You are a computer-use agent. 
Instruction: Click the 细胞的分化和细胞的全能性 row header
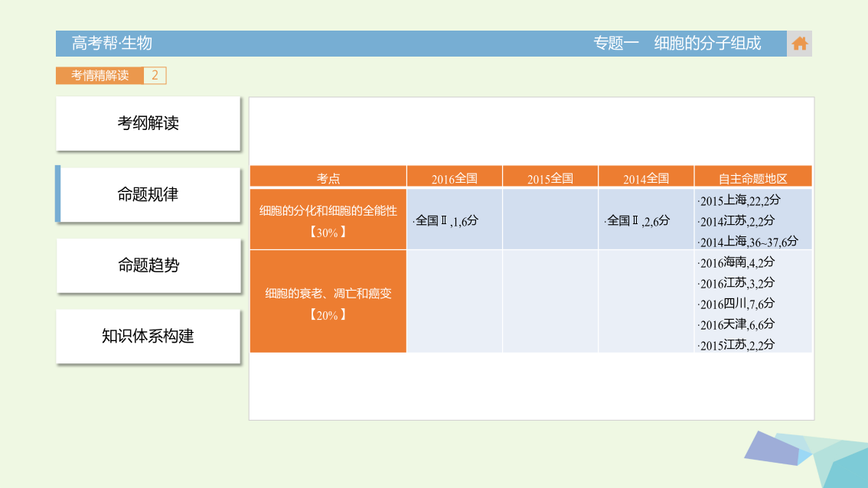point(328,219)
